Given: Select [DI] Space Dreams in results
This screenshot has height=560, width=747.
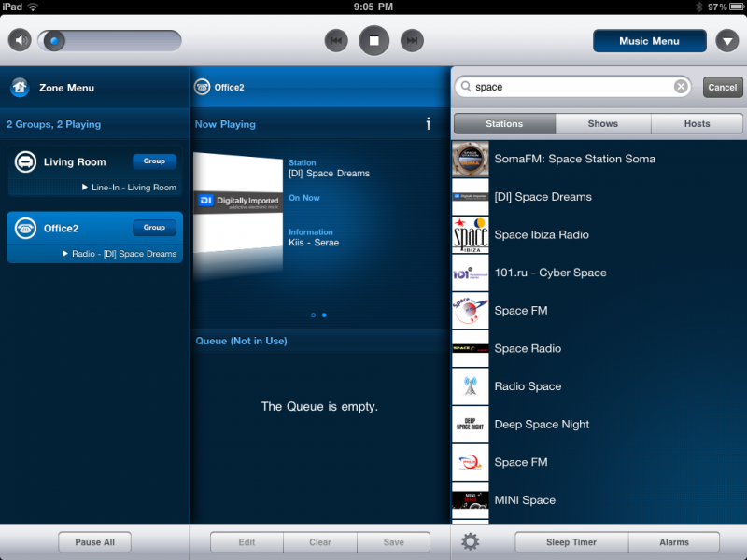Looking at the screenshot, I should (599, 197).
